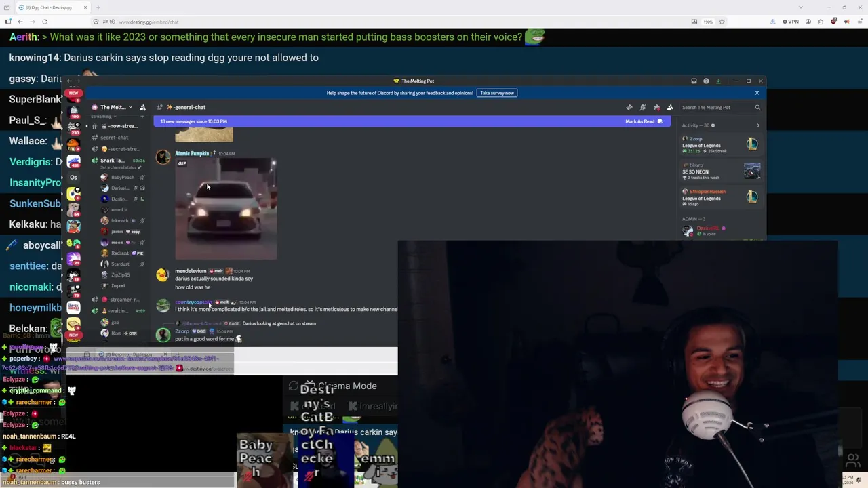
Task: Click Discord green download update icon
Action: pyautogui.click(x=718, y=81)
